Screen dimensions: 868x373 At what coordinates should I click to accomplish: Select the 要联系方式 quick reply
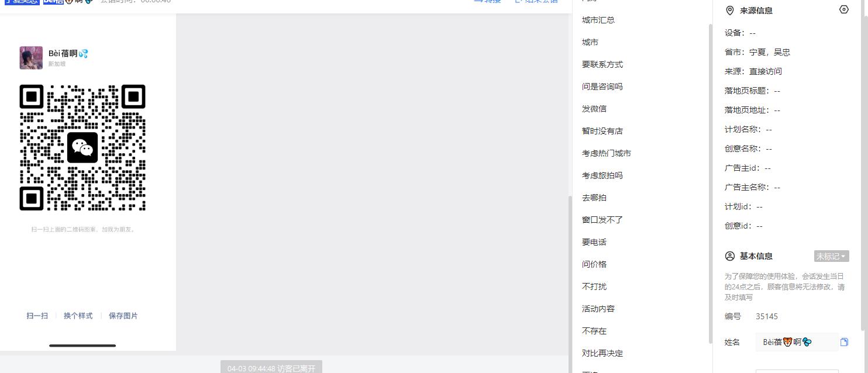point(602,64)
